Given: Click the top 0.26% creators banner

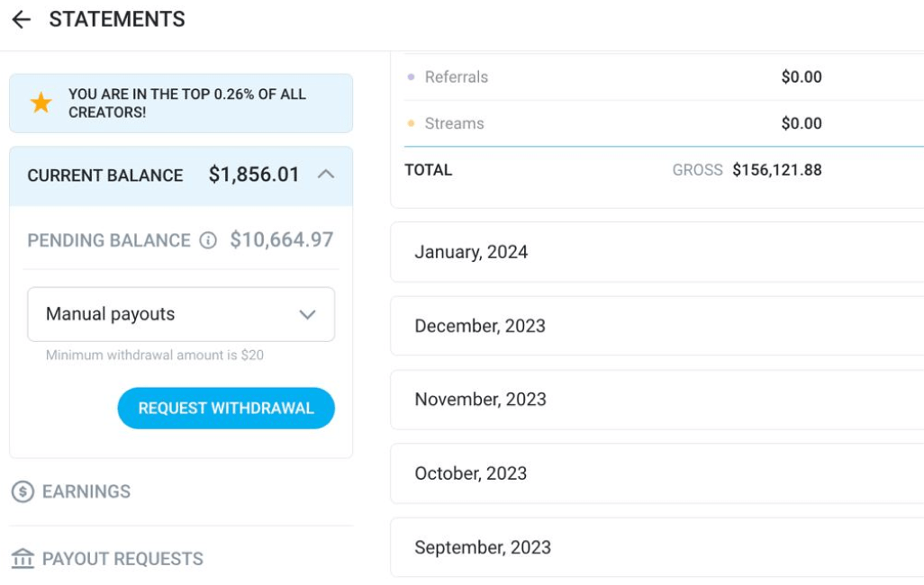Looking at the screenshot, I should coord(181,103).
